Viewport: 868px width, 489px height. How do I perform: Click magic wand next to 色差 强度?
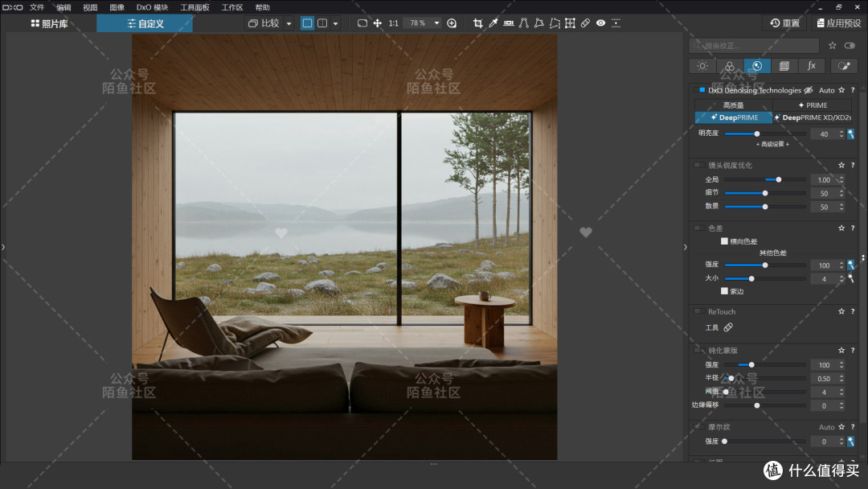(851, 265)
